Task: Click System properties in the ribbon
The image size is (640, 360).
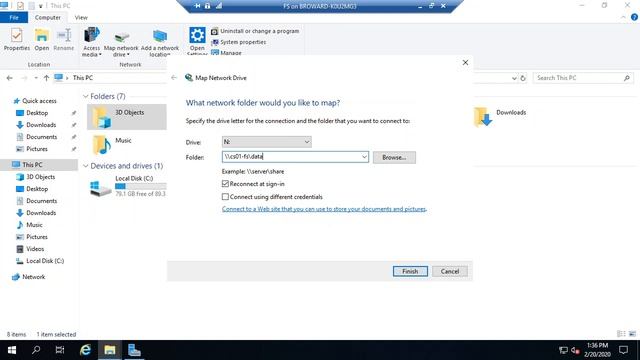Action: pyautogui.click(x=238, y=42)
